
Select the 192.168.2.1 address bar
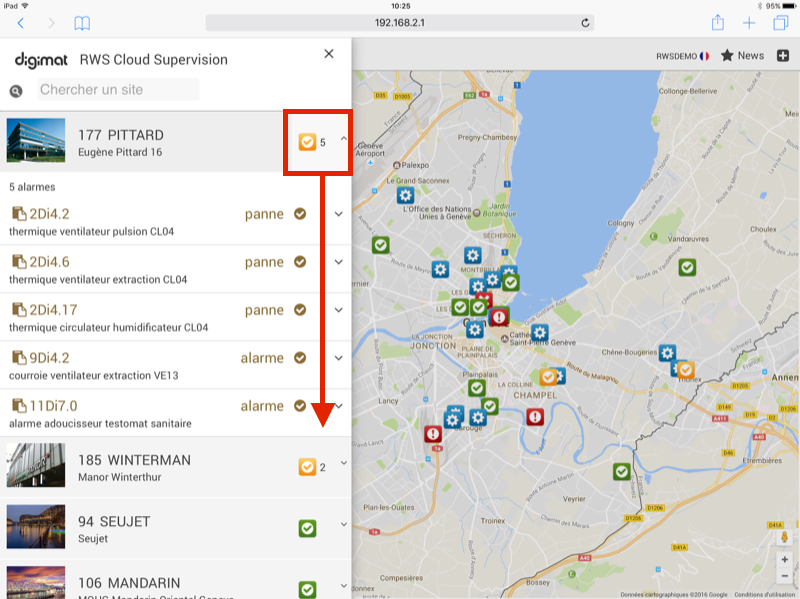[399, 22]
